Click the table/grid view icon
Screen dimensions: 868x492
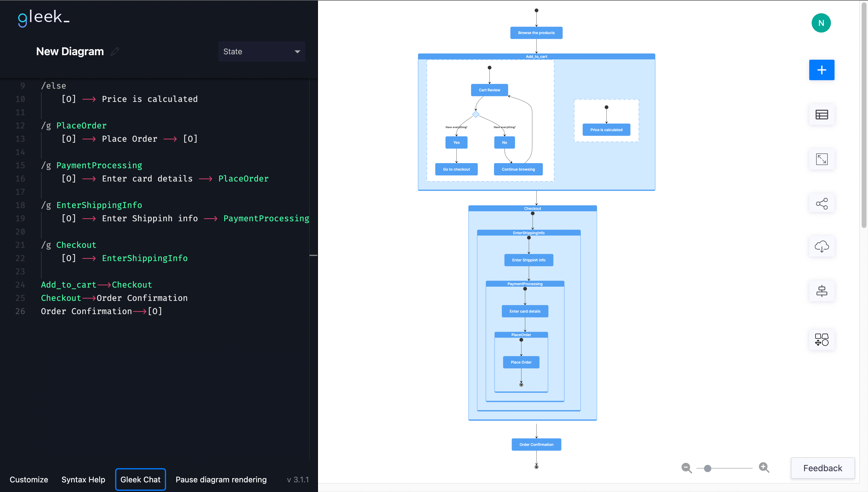coord(822,115)
